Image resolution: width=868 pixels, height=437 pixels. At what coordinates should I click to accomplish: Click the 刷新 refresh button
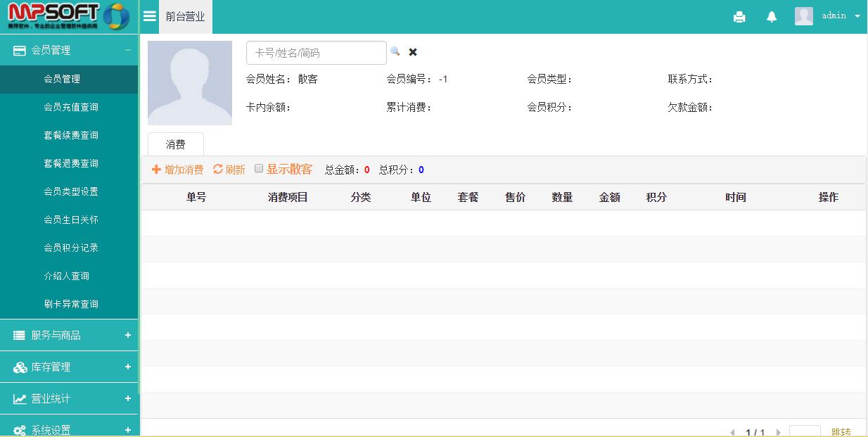[x=229, y=170]
